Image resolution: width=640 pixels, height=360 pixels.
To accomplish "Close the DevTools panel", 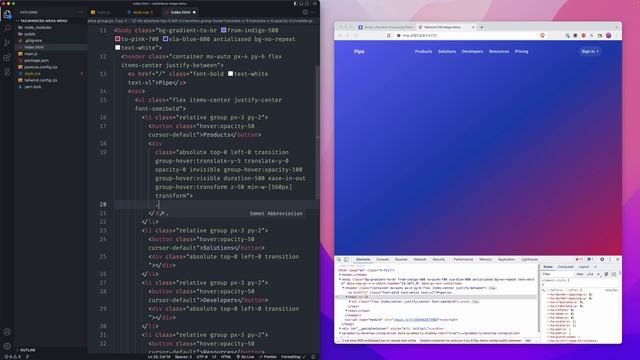I will point(618,260).
